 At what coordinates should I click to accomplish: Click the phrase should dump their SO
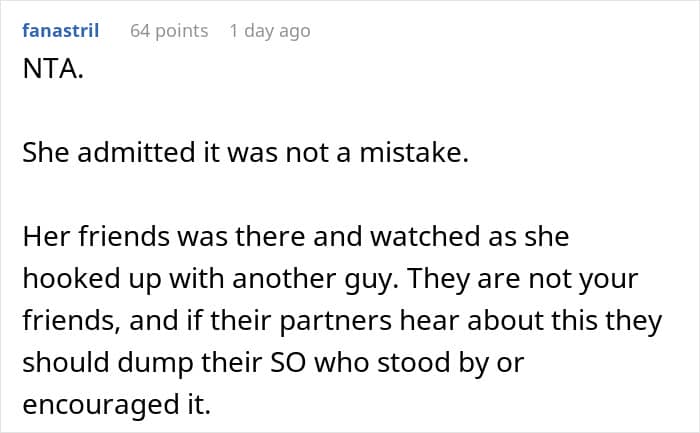coord(164,362)
